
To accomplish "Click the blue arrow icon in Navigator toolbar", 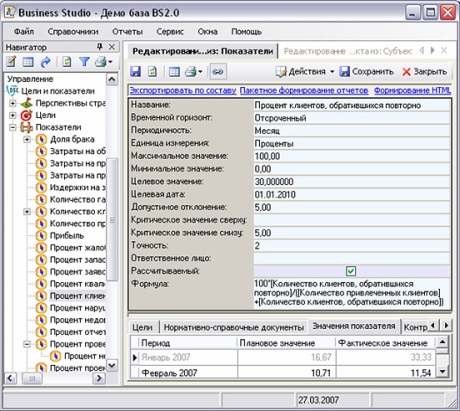I will [46, 62].
